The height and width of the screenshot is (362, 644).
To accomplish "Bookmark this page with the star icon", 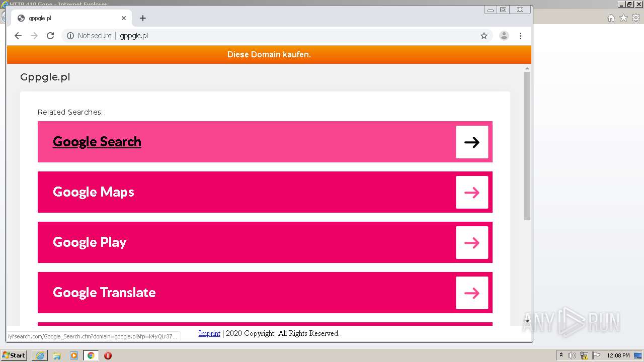I will [484, 36].
